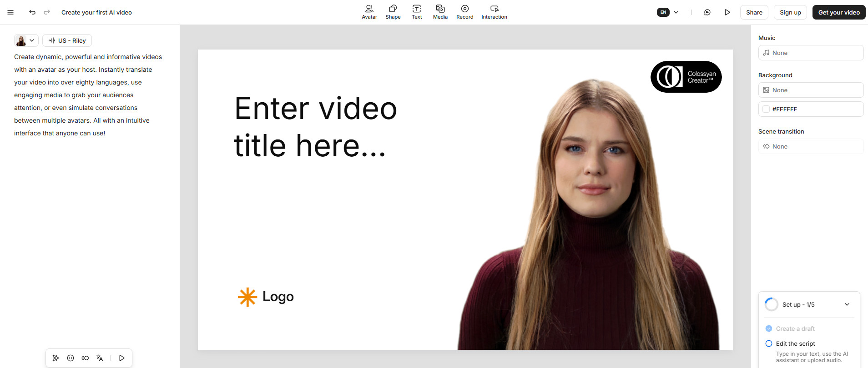Screen dimensions: 868x368
Task: Open the Interaction tool
Action: (x=494, y=12)
